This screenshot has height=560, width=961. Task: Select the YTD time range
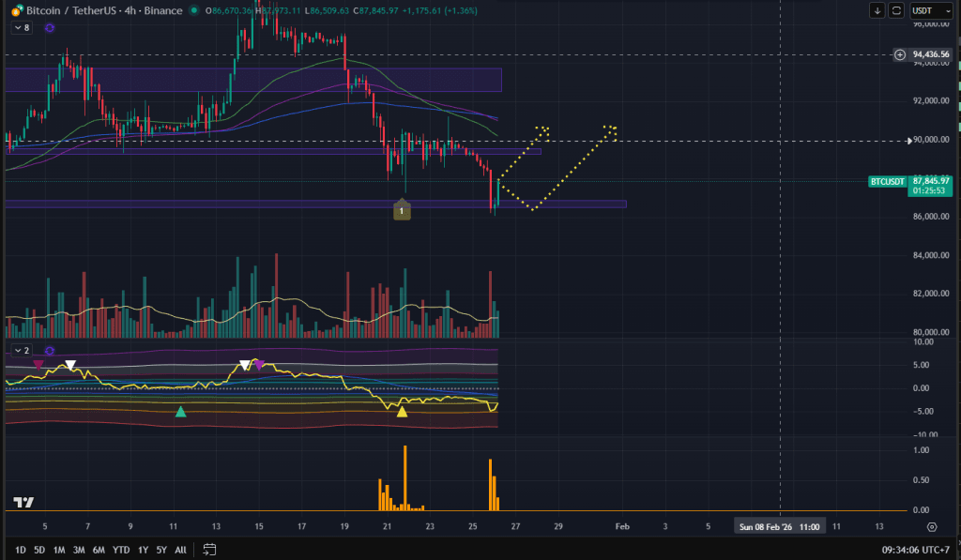[121, 549]
